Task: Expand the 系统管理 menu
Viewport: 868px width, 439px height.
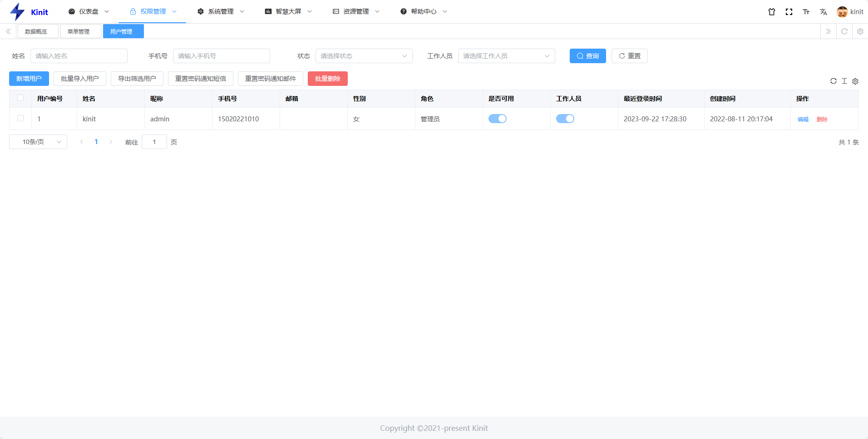Action: tap(221, 11)
